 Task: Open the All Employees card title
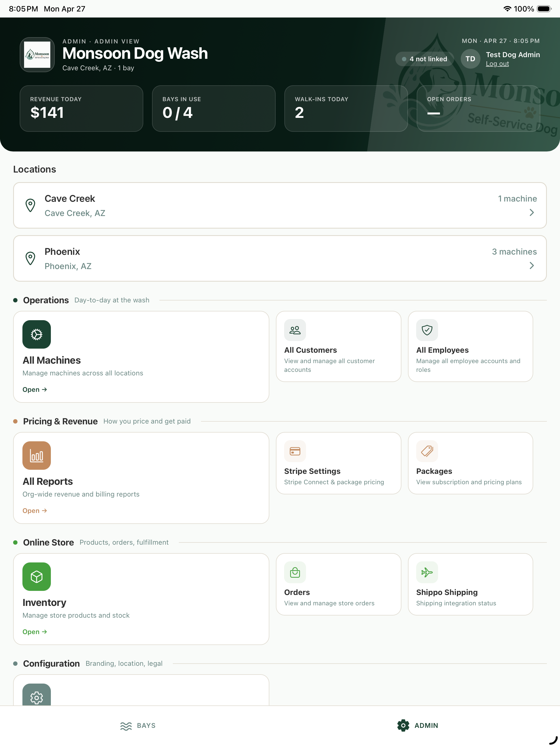(x=442, y=350)
